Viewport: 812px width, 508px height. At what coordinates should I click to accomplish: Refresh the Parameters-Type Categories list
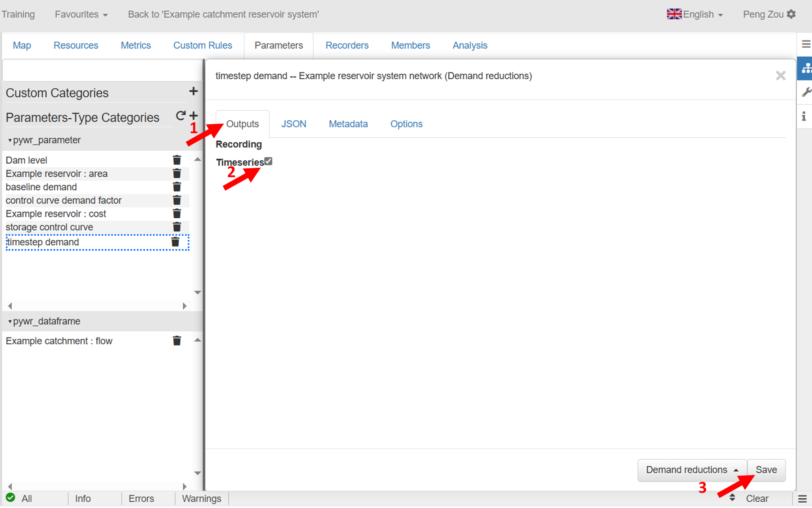point(180,116)
